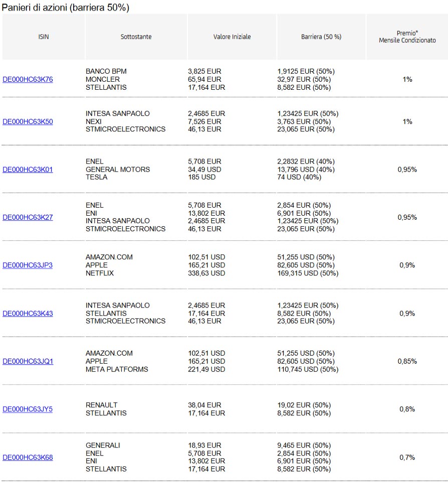Click the DE000HC63K27 ISIN link
This screenshot has height=488, width=448.
(28, 217)
